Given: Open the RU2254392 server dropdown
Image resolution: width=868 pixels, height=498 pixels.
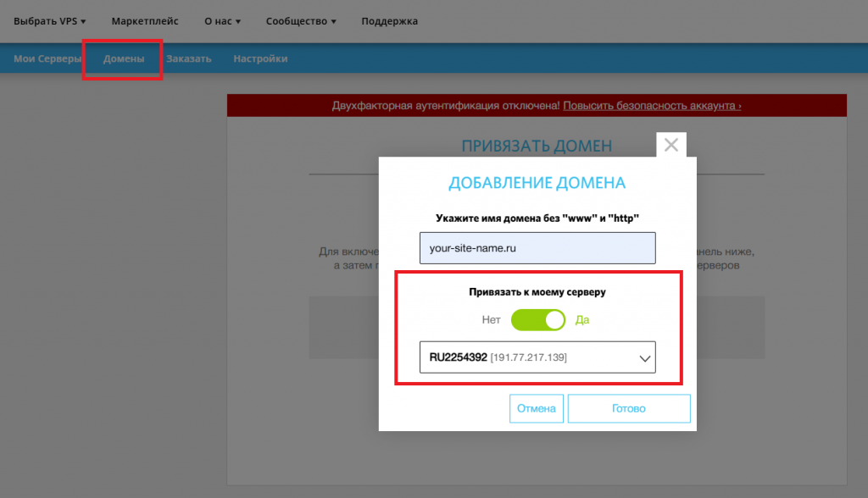Looking at the screenshot, I should tap(537, 358).
